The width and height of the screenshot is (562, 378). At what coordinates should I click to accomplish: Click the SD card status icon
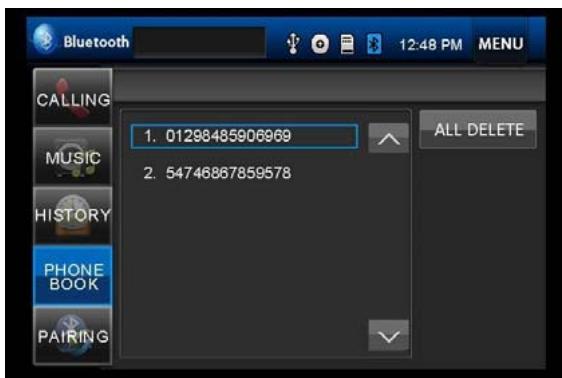(347, 44)
